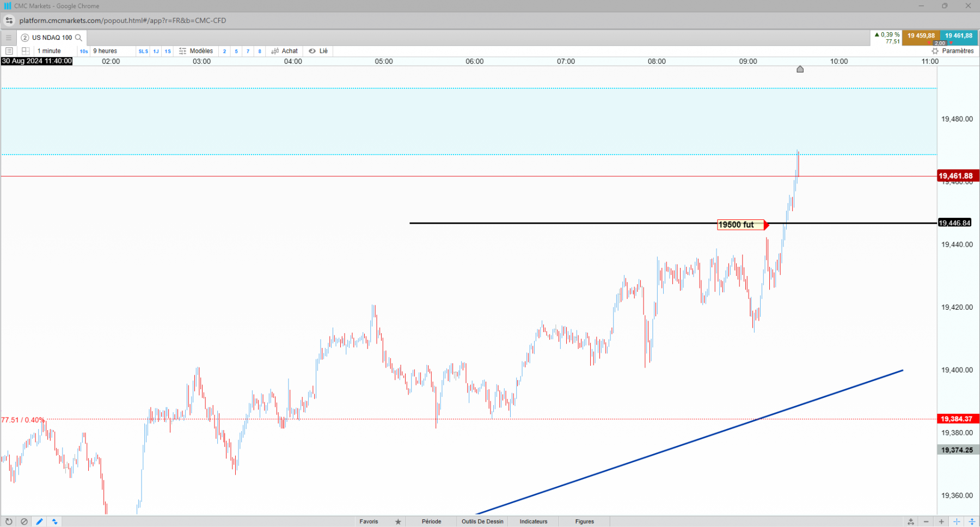Select the SLS shortcut button

click(x=143, y=51)
